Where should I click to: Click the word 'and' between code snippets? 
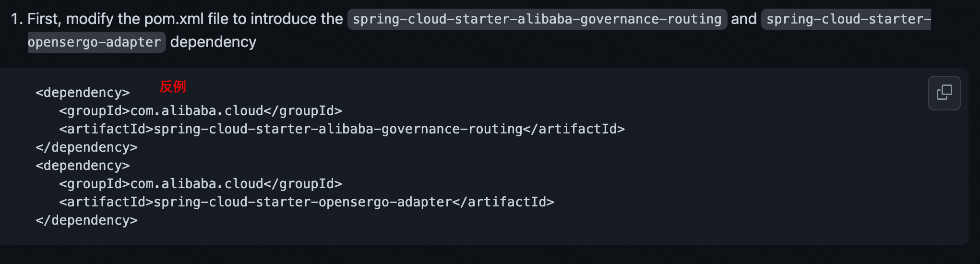pyautogui.click(x=743, y=19)
